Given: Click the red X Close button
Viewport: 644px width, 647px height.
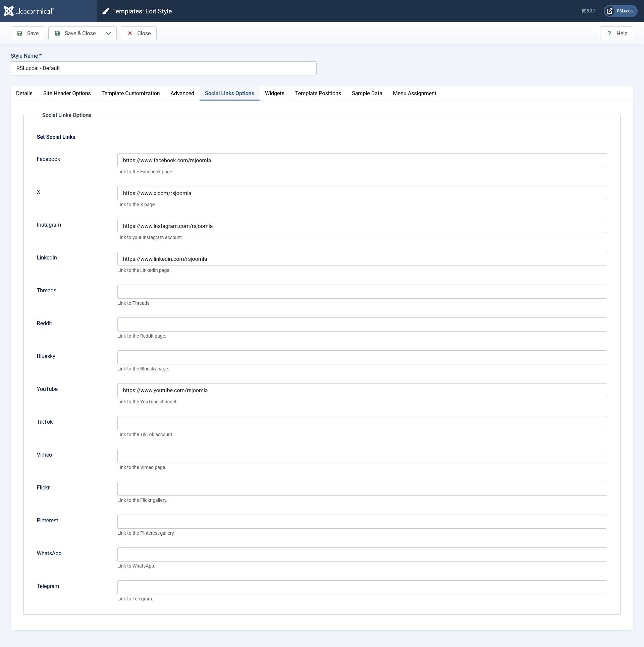Looking at the screenshot, I should pos(139,33).
